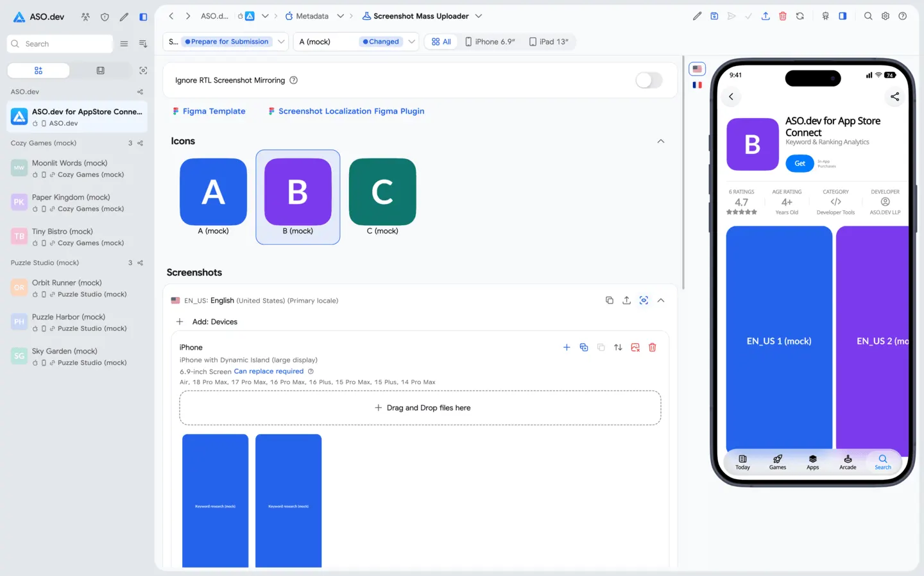Open the Prepare for Submission version dropdown
This screenshot has height=576, width=924.
(x=226, y=42)
